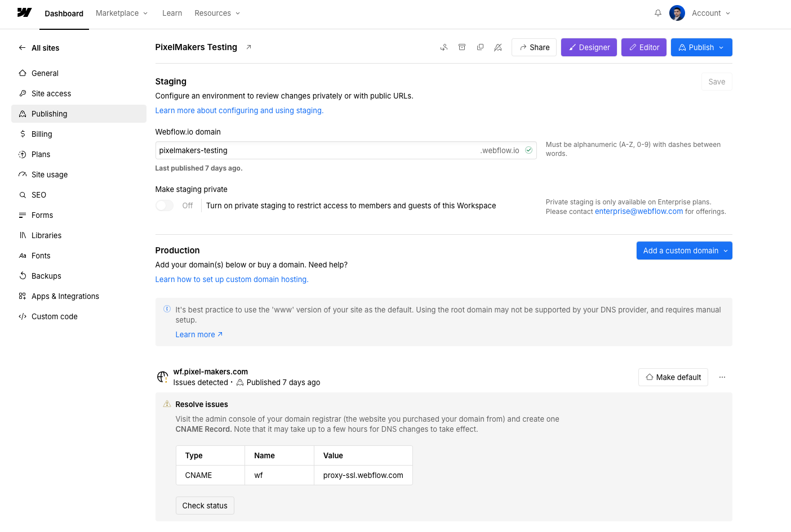Click the Webflow.io domain input field
The image size is (791, 532).
pyautogui.click(x=346, y=150)
